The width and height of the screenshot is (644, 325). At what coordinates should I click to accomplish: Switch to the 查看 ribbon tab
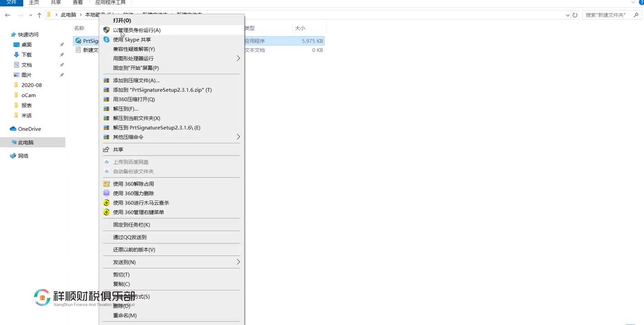click(78, 3)
